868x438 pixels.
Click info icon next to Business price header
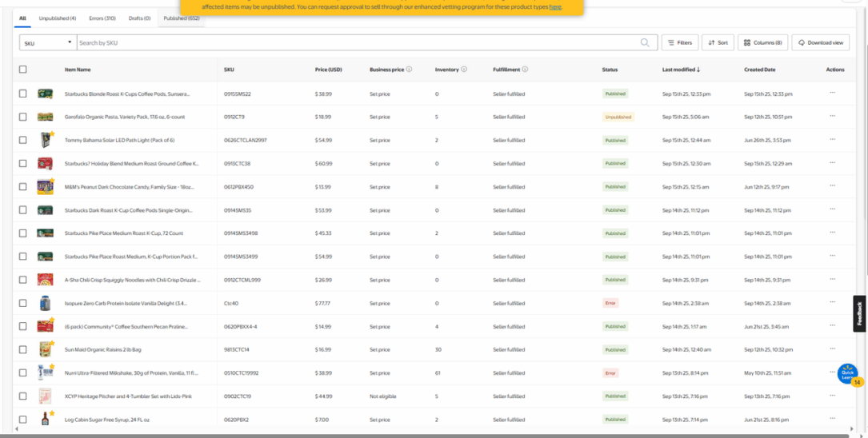(x=409, y=70)
